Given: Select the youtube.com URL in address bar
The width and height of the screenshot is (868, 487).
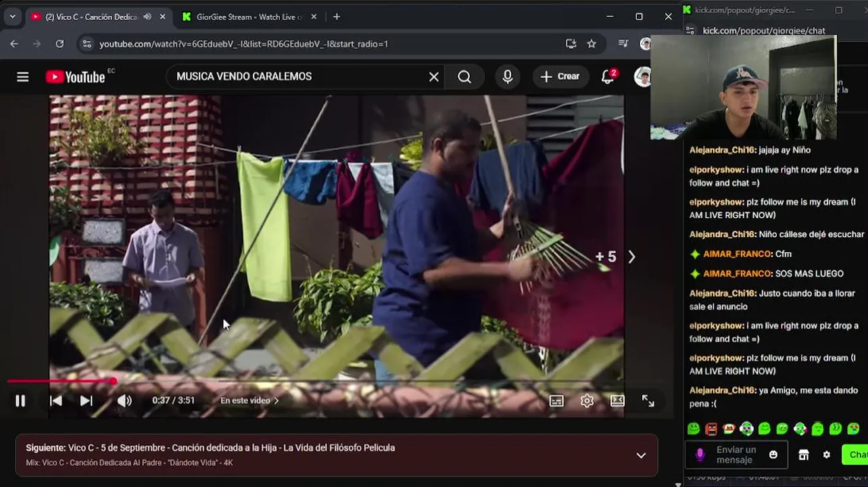Looking at the screenshot, I should pyautogui.click(x=243, y=44).
